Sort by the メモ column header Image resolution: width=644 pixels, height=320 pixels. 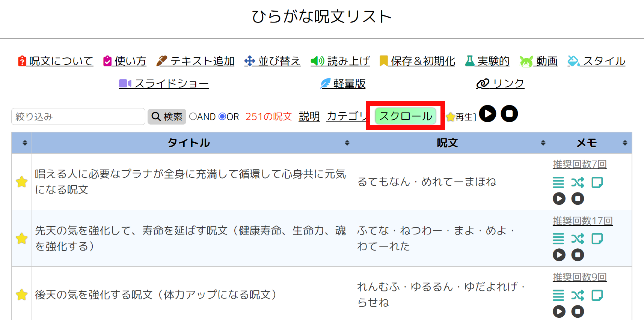[x=587, y=143]
